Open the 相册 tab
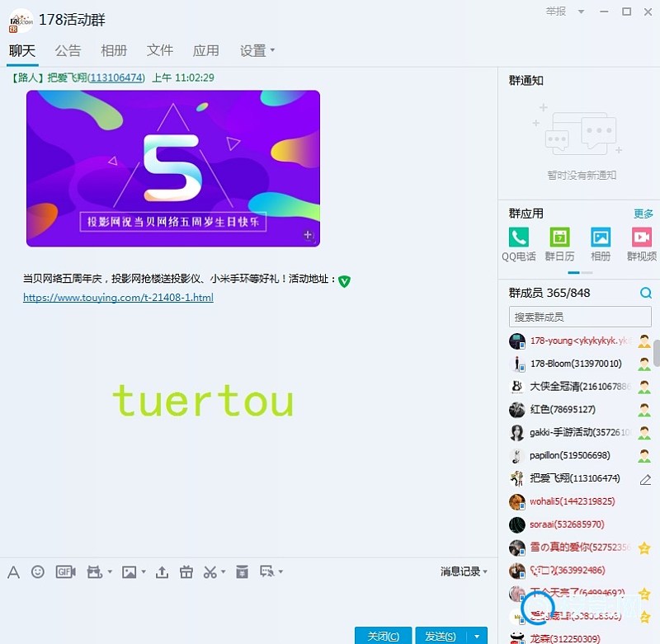Viewport: 660px width, 644px height. pyautogui.click(x=114, y=51)
